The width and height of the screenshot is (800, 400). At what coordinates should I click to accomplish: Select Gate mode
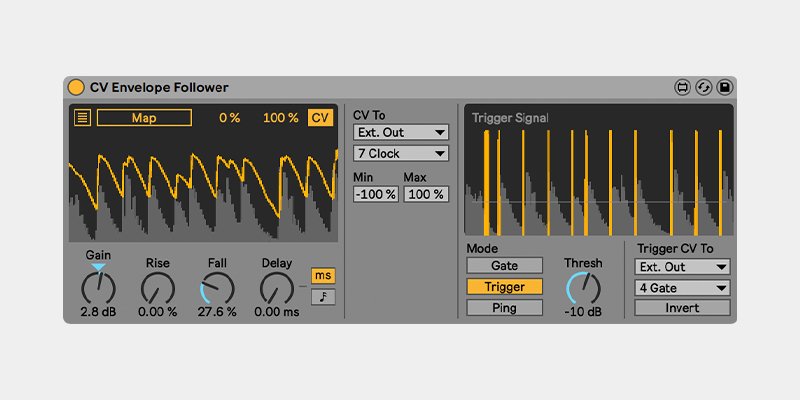(x=504, y=266)
